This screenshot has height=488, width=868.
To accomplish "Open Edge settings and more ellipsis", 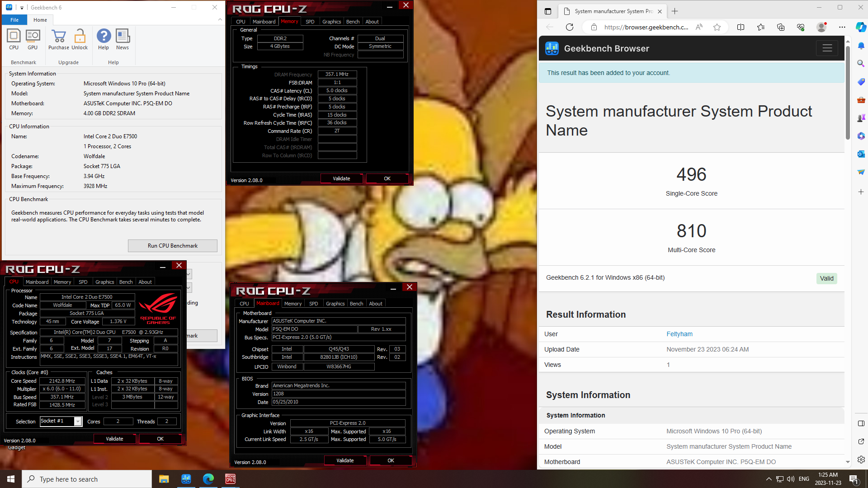I will point(842,27).
